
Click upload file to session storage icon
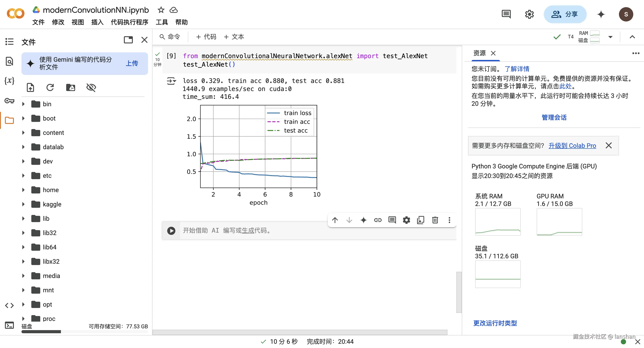[30, 87]
